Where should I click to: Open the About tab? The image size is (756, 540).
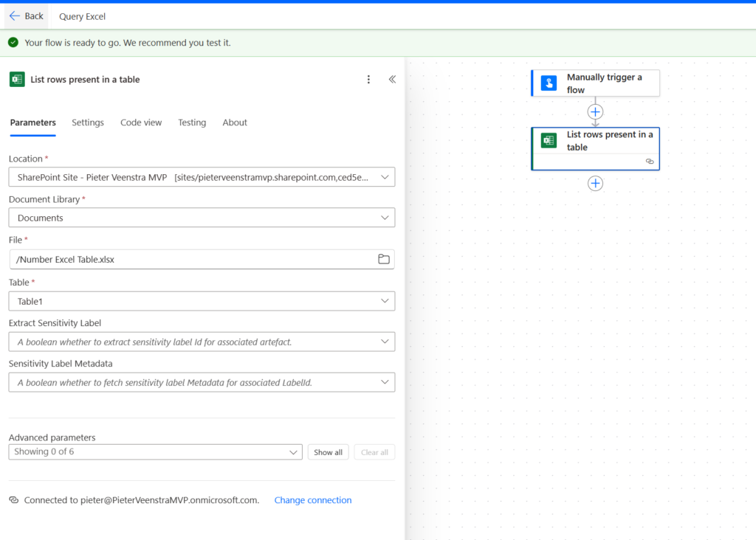235,122
